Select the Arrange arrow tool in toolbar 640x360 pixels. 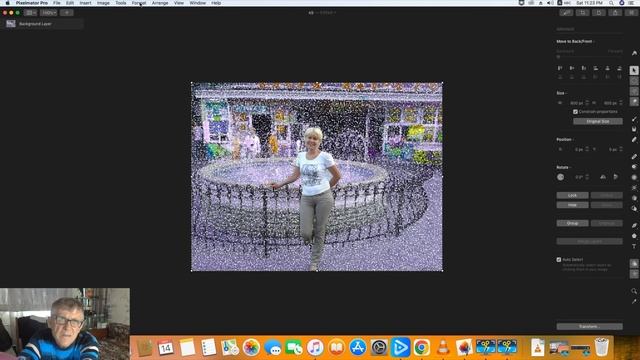coord(634,70)
